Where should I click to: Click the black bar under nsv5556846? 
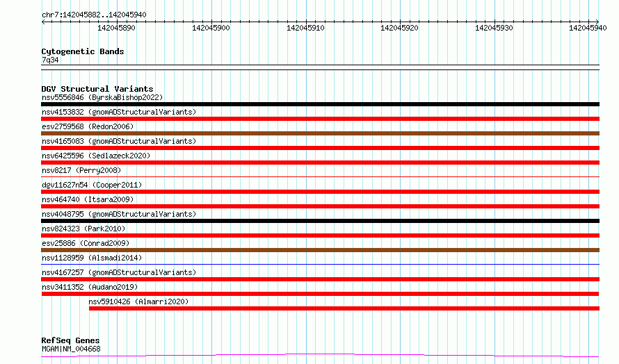[x=320, y=104]
